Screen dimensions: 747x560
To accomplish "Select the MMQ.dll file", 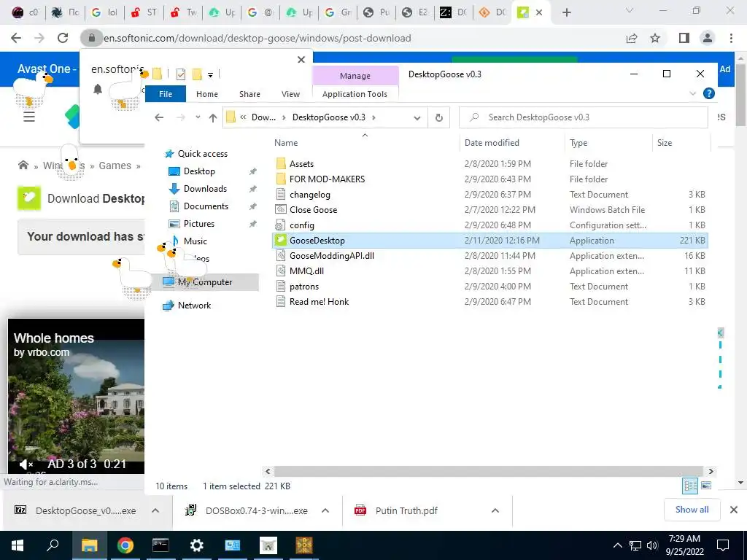I will click(x=306, y=271).
